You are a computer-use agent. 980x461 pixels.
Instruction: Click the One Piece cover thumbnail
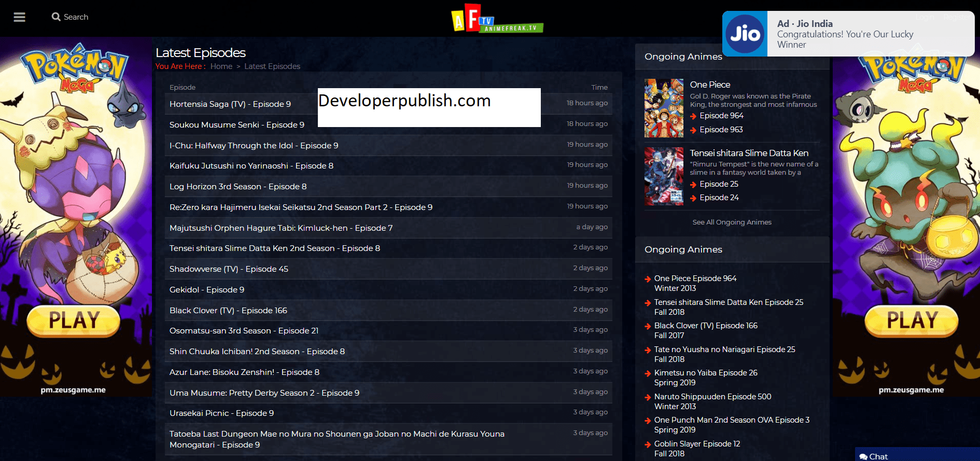pos(664,108)
